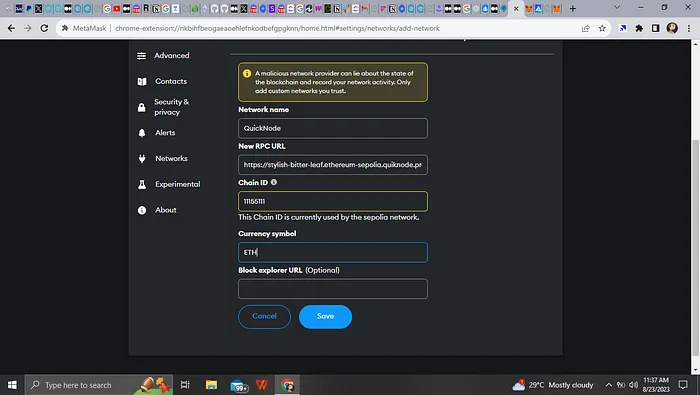Screen dimensions: 700x395
Task: Show hidden system tray icons
Action: pos(608,385)
